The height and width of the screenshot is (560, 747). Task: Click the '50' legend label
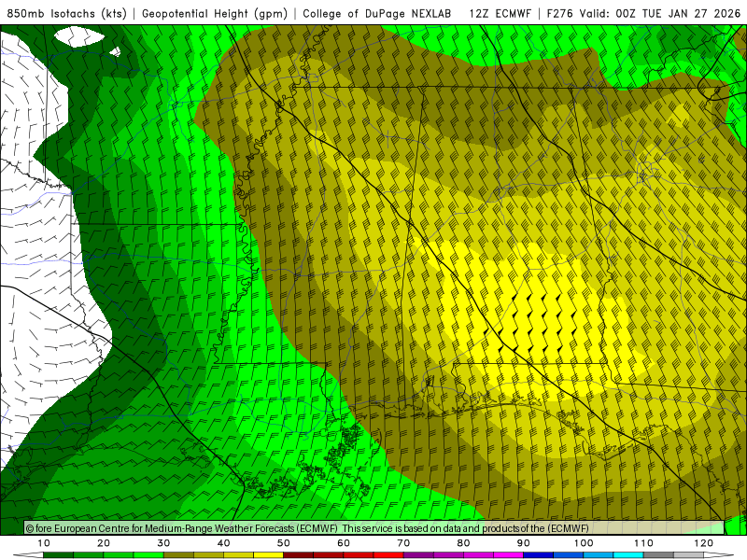tap(284, 543)
